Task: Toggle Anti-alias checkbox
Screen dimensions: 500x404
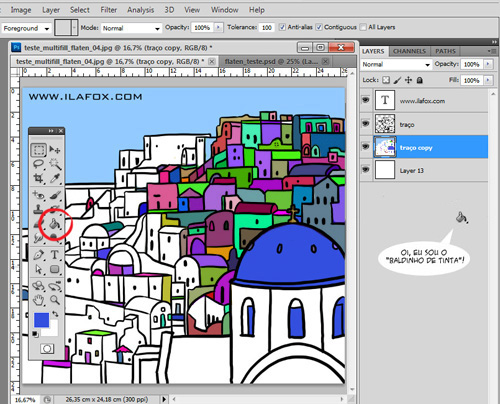Action: point(282,27)
